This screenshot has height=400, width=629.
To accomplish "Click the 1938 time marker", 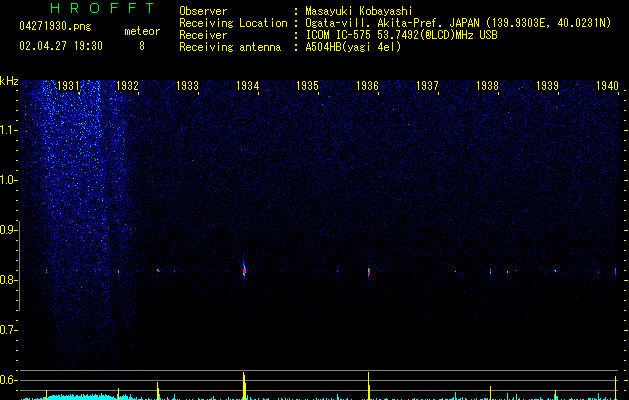I will pyautogui.click(x=487, y=86).
